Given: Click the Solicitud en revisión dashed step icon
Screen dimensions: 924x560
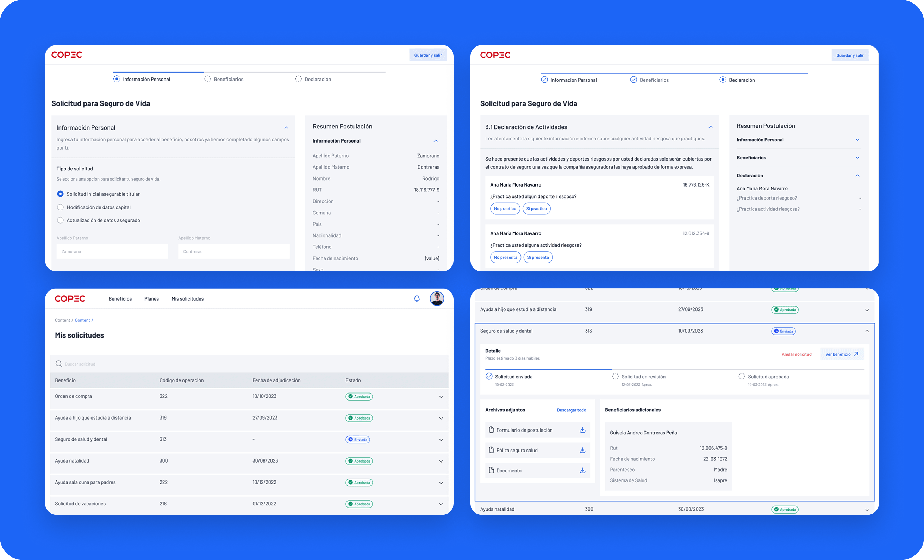Looking at the screenshot, I should pyautogui.click(x=616, y=376).
